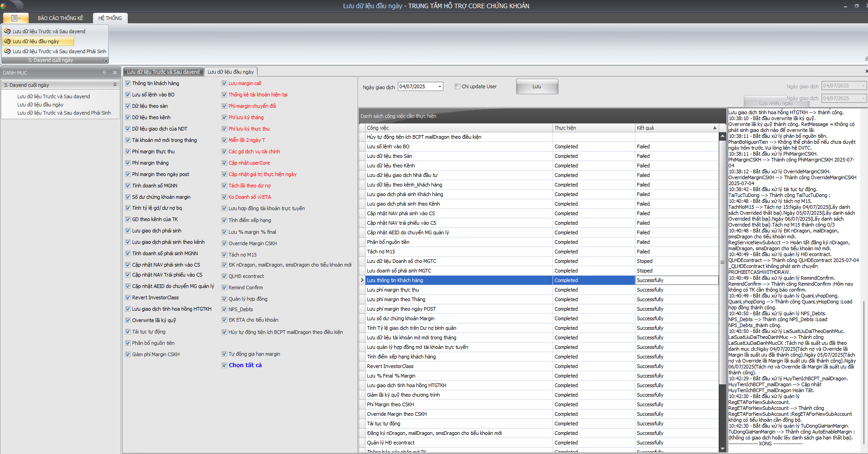This screenshot has height=454, width=868.
Task: Close the DANH MỤC panel
Action: pyautogui.click(x=115, y=73)
